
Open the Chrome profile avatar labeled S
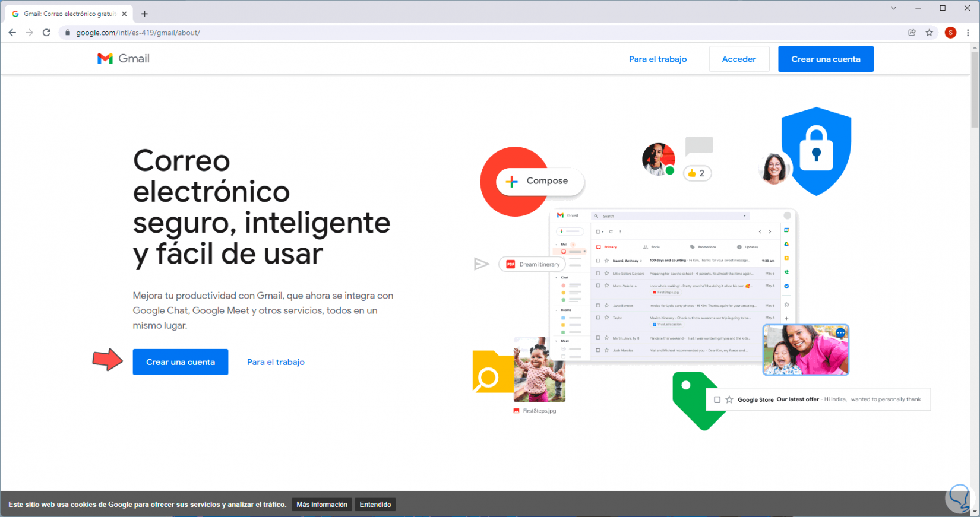(950, 33)
